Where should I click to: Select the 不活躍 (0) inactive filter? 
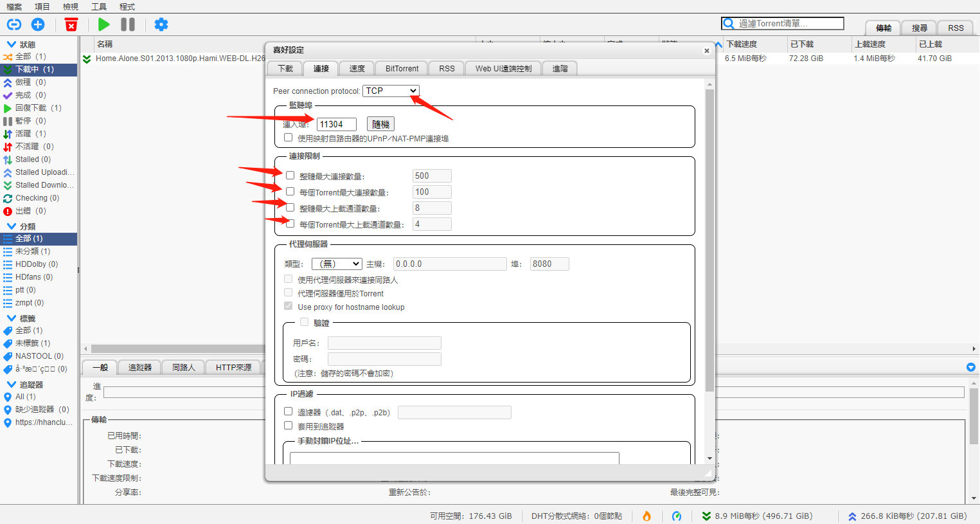[x=39, y=147]
